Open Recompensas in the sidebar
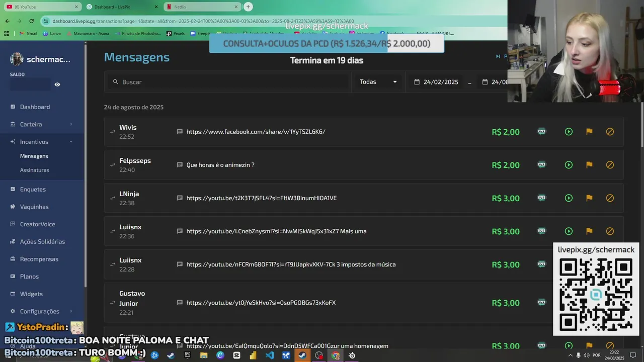 point(39,259)
